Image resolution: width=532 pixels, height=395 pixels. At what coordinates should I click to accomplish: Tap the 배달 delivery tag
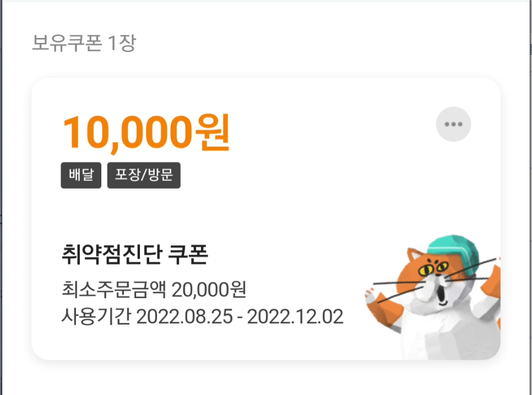click(x=81, y=175)
